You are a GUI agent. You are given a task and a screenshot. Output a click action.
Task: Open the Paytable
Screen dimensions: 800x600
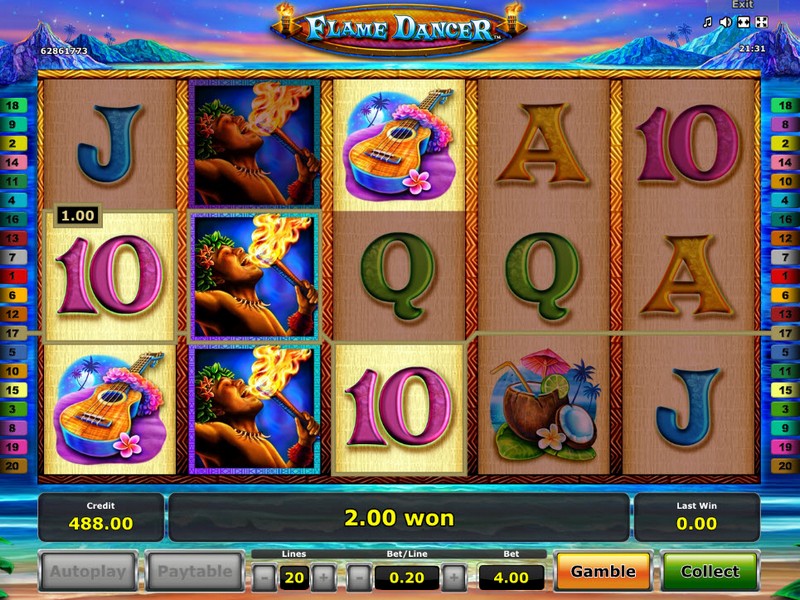pyautogui.click(x=194, y=571)
